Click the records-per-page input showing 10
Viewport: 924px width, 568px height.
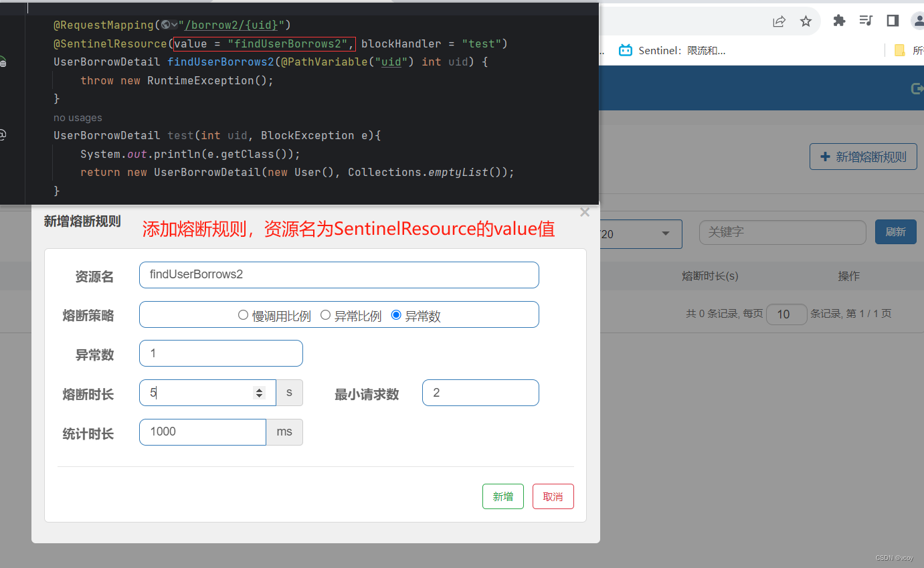pyautogui.click(x=787, y=314)
